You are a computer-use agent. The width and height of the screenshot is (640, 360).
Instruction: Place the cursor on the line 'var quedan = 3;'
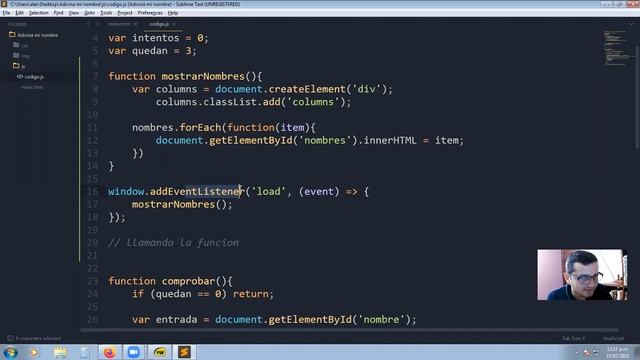click(x=152, y=51)
